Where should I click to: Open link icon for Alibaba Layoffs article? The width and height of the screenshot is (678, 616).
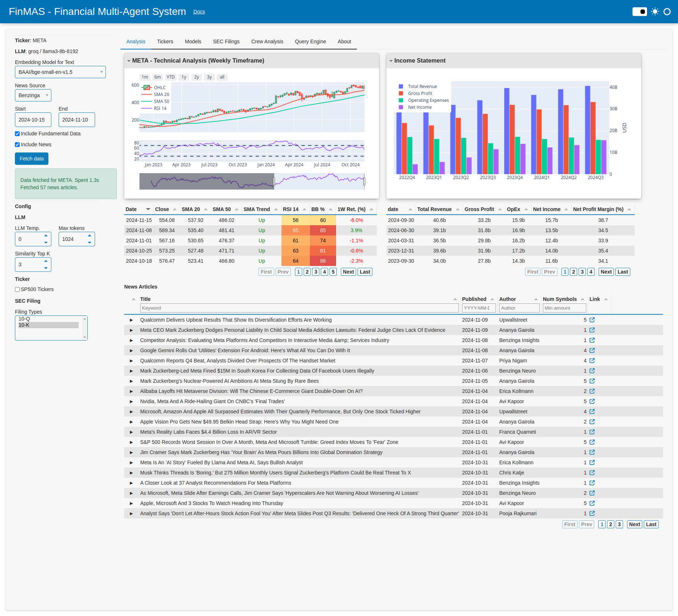[x=592, y=391]
